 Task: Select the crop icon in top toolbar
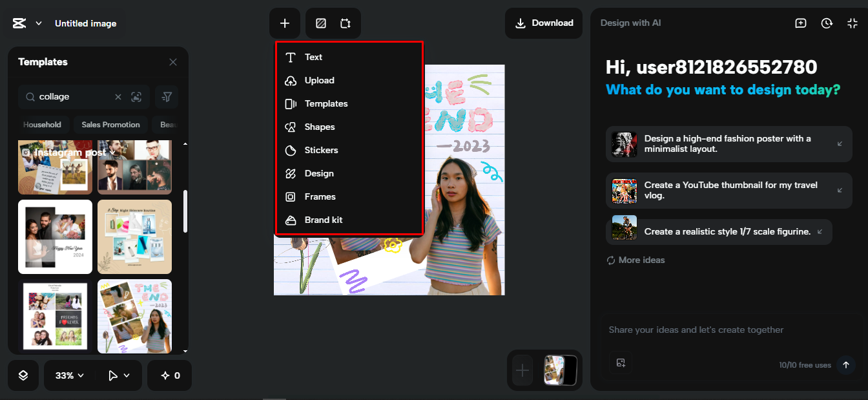[346, 23]
